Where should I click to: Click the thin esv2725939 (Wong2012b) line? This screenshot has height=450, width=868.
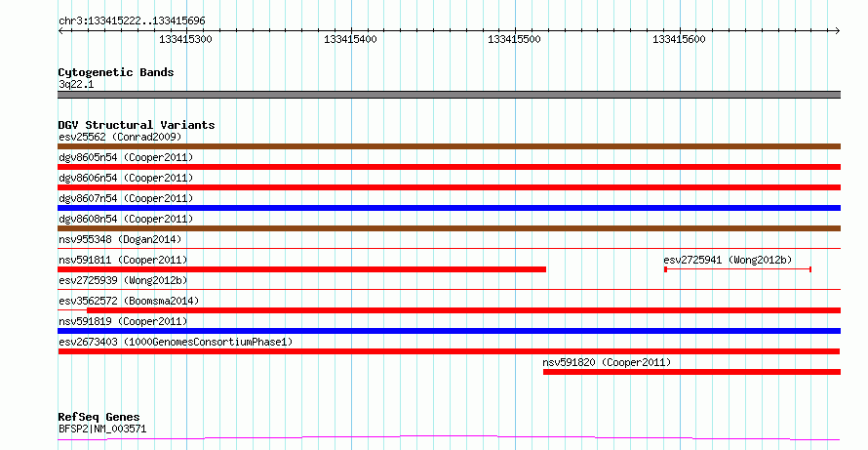click(449, 289)
